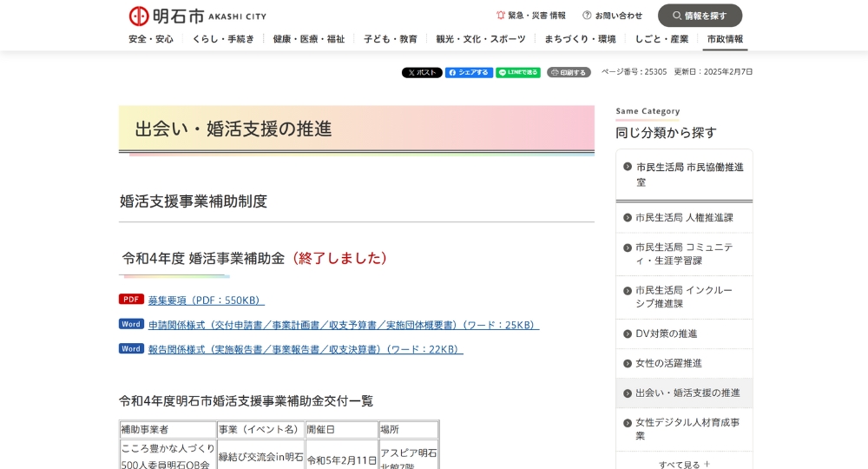
Task: Click arrow bullet next to 出会い・婚活支援の推進
Action: tap(628, 393)
